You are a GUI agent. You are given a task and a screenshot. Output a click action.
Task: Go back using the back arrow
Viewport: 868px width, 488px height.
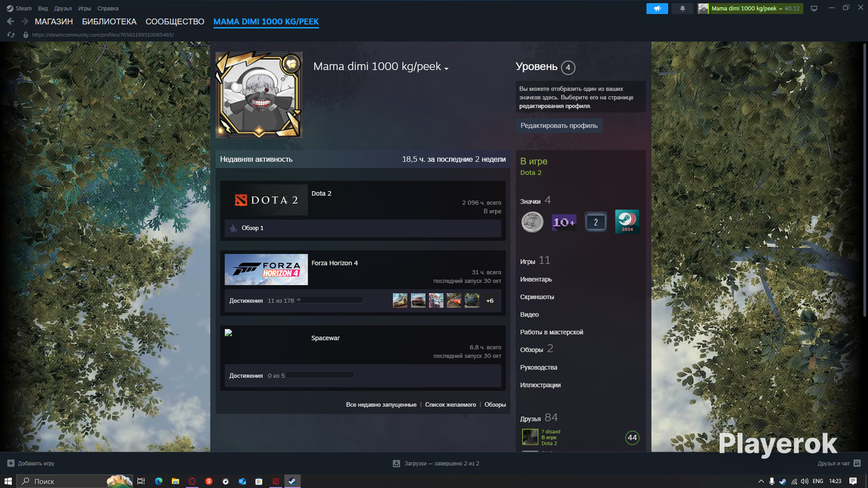10,21
